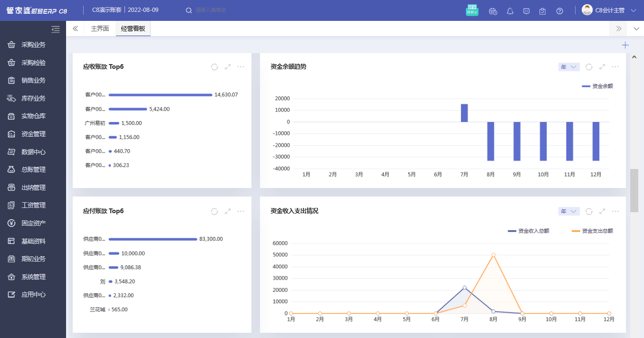Collapse the left sidebar with the double-left chevron
The image size is (644, 338).
point(75,28)
